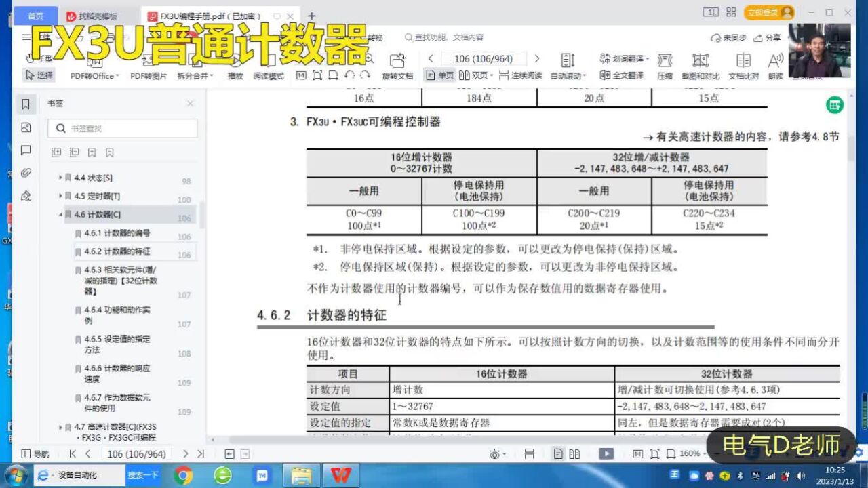Toggle 双页 double page view
This screenshot has height=488, width=868.
tap(477, 75)
